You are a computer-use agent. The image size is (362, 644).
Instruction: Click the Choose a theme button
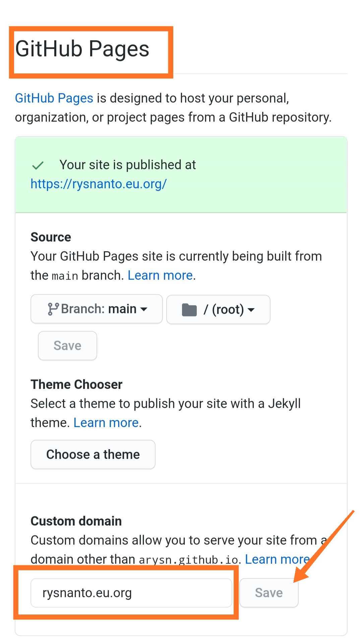click(93, 454)
